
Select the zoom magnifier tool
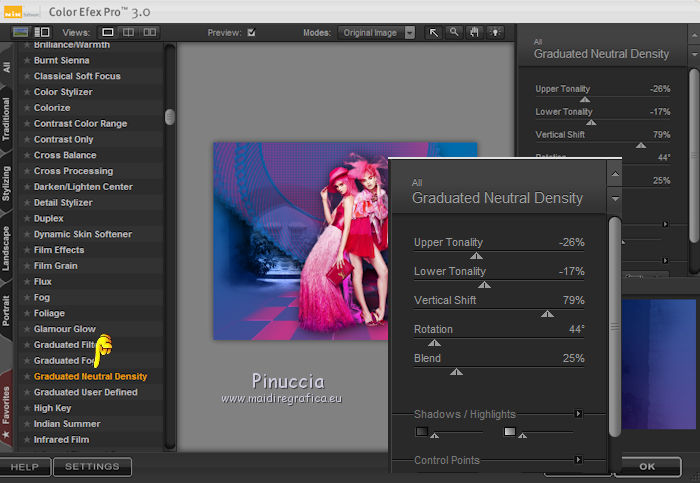tap(453, 32)
